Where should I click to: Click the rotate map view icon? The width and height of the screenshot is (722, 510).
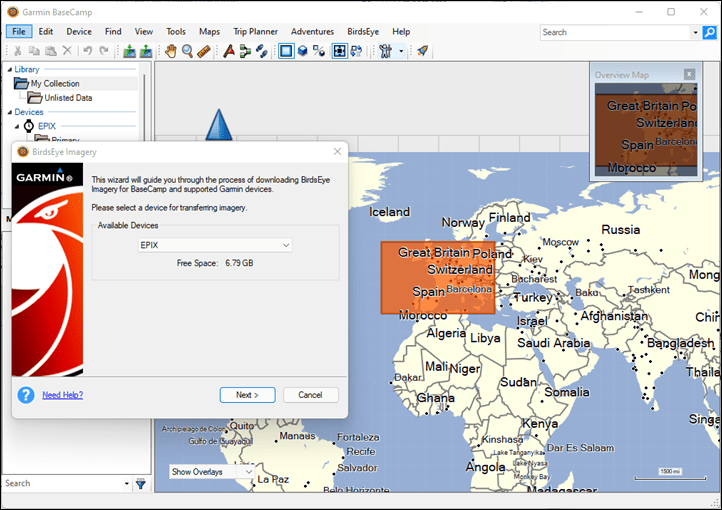(x=356, y=51)
